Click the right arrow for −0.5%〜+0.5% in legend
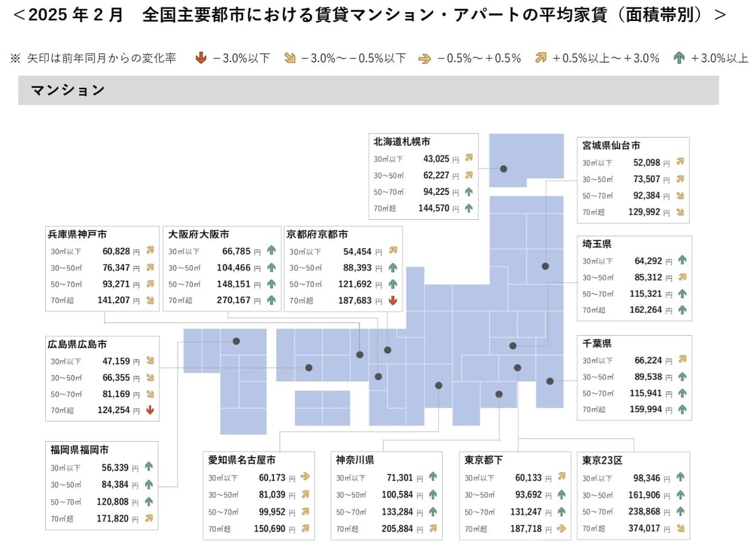This screenshot has width=756, height=545. 425,59
